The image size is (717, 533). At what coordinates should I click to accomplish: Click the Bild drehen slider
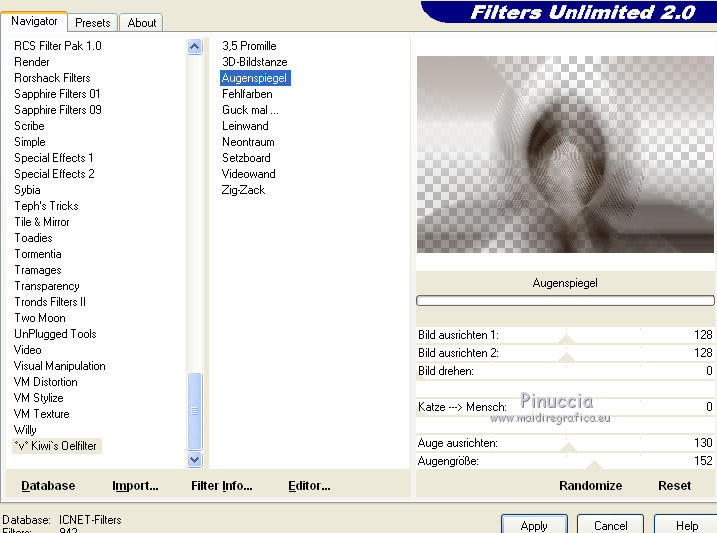pos(565,371)
